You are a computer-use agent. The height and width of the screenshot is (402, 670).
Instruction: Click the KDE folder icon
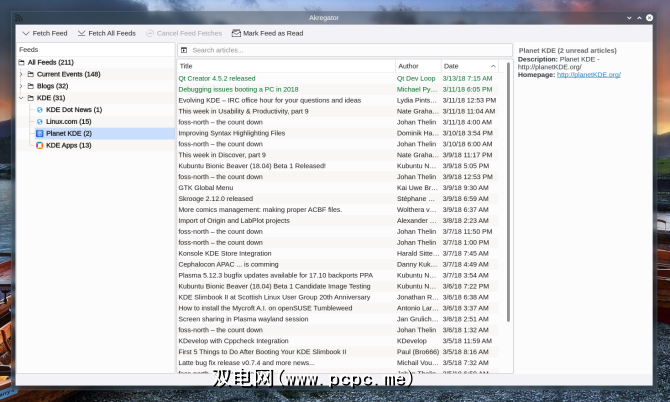[31, 98]
